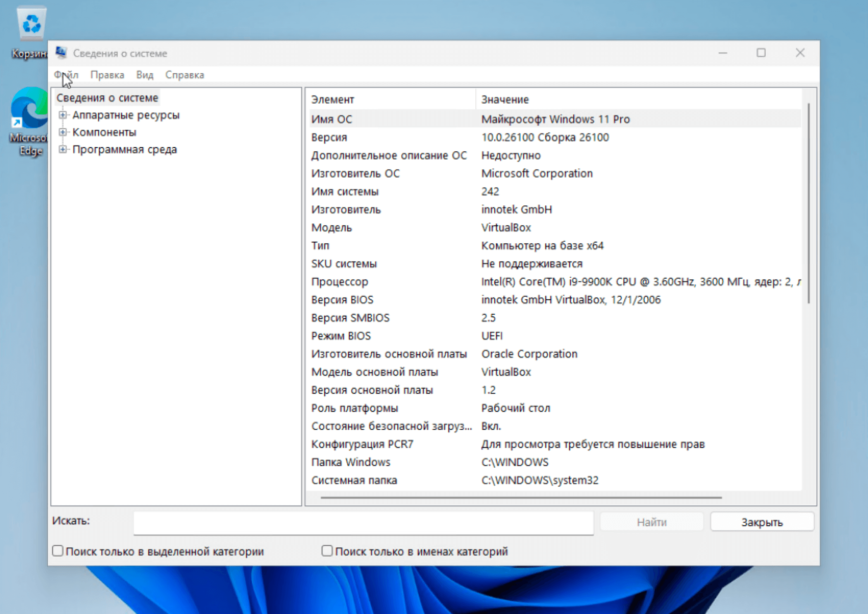
Task: Maximize the System Information window
Action: click(x=761, y=53)
